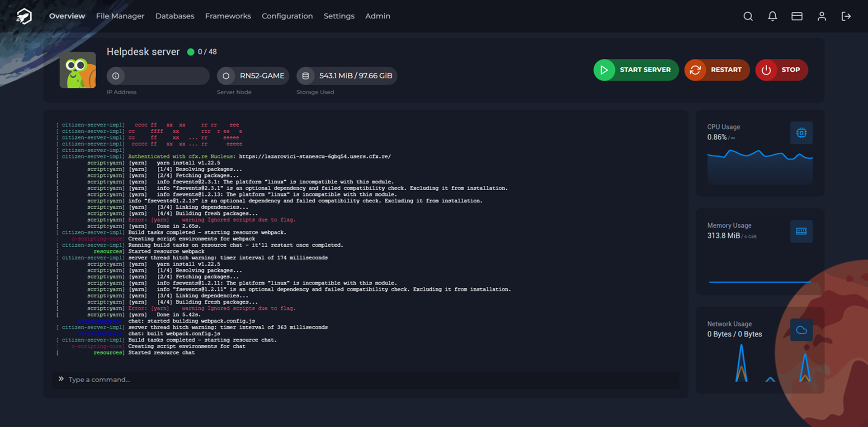Open the user account icon
This screenshot has width=868, height=427.
click(x=822, y=16)
